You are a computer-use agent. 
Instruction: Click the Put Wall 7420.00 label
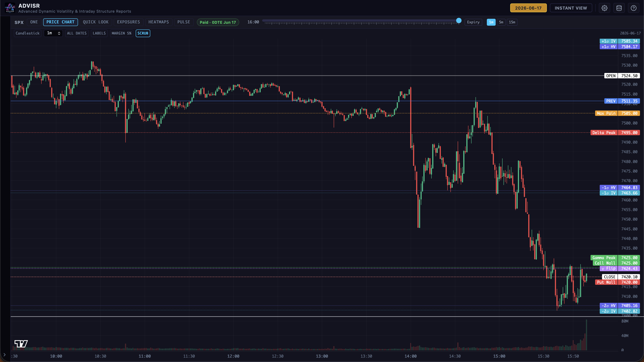coord(618,282)
